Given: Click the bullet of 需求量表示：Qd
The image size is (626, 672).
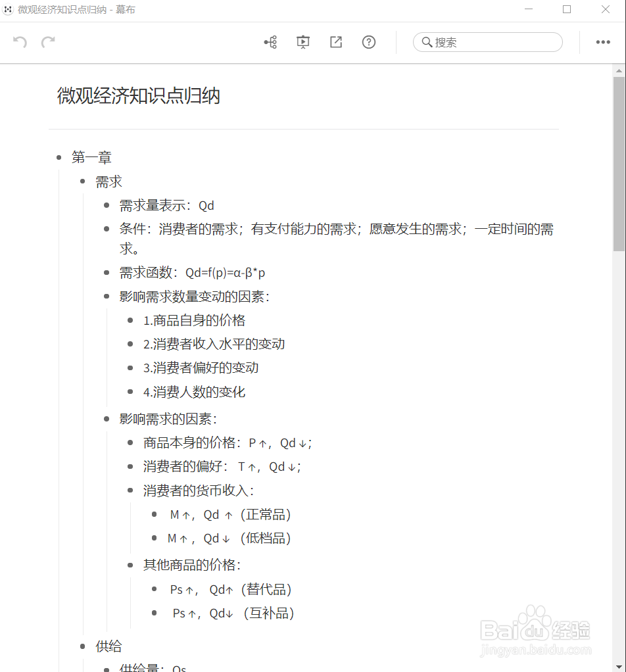Looking at the screenshot, I should click(107, 205).
